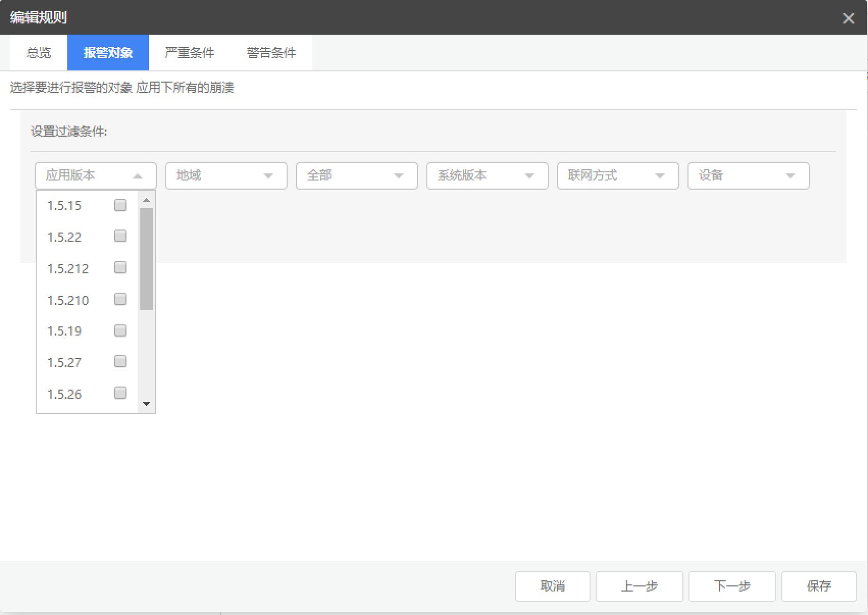The height and width of the screenshot is (615, 868).
Task: Expand the 全部 dropdown
Action: click(357, 176)
